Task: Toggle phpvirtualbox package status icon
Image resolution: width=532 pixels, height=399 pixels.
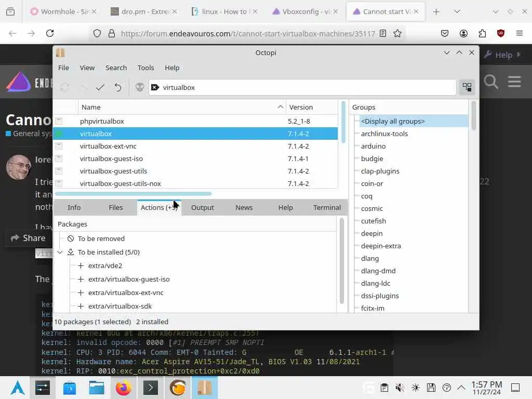Action: click(x=59, y=121)
